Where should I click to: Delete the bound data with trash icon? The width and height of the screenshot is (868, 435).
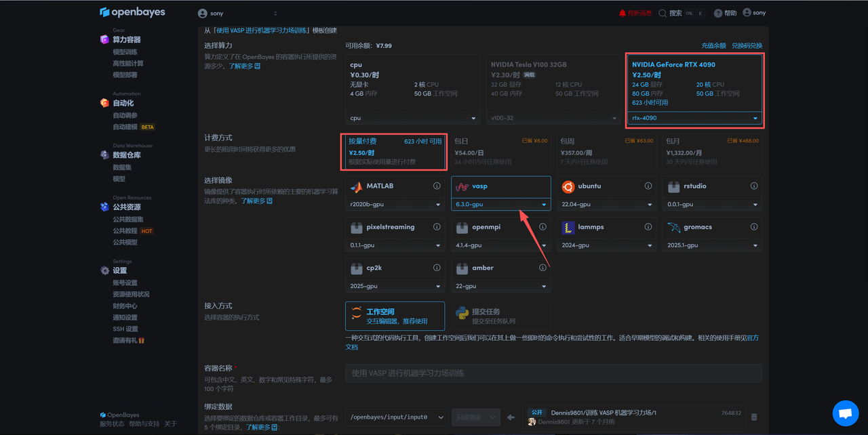coord(754,417)
